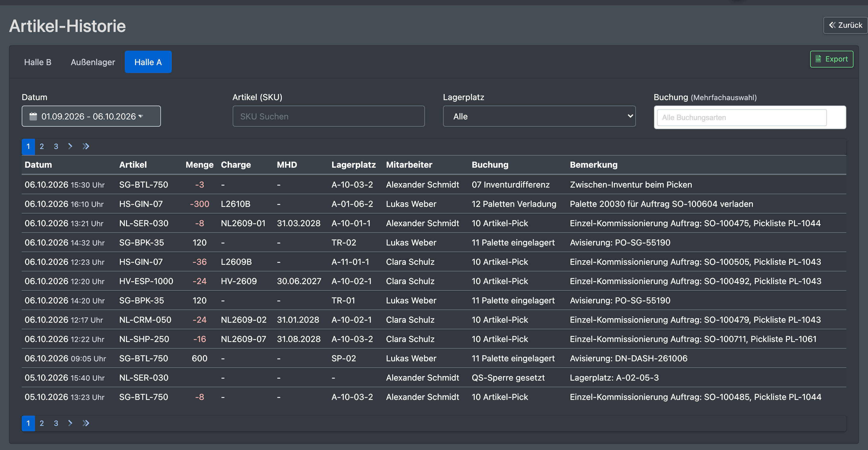Click the Zurück back button
Viewport: 868px width, 450px height.
point(845,25)
